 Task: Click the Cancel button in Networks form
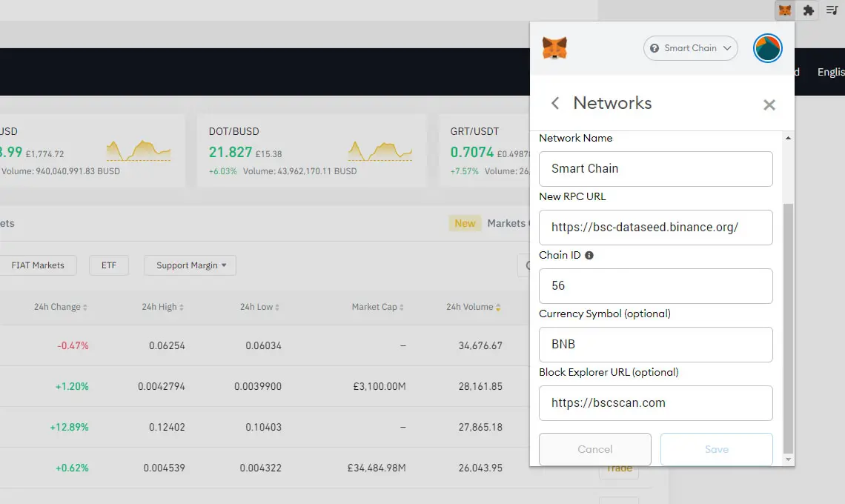(595, 449)
